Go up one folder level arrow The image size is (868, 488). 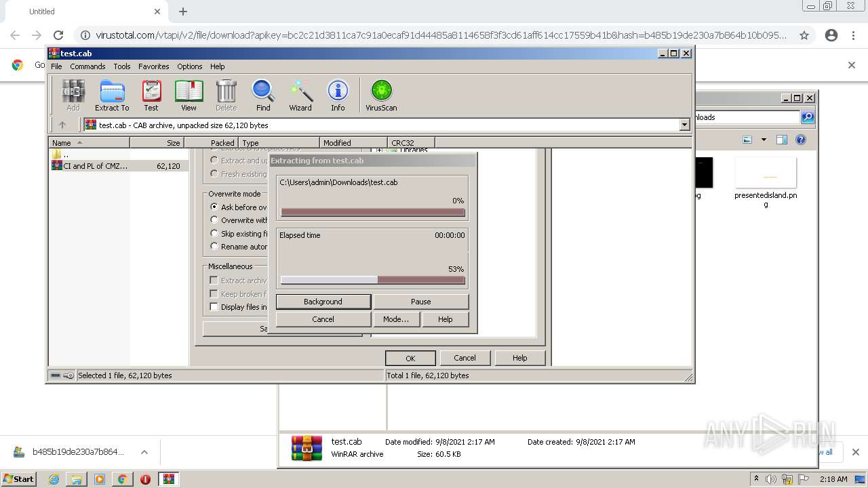[62, 125]
